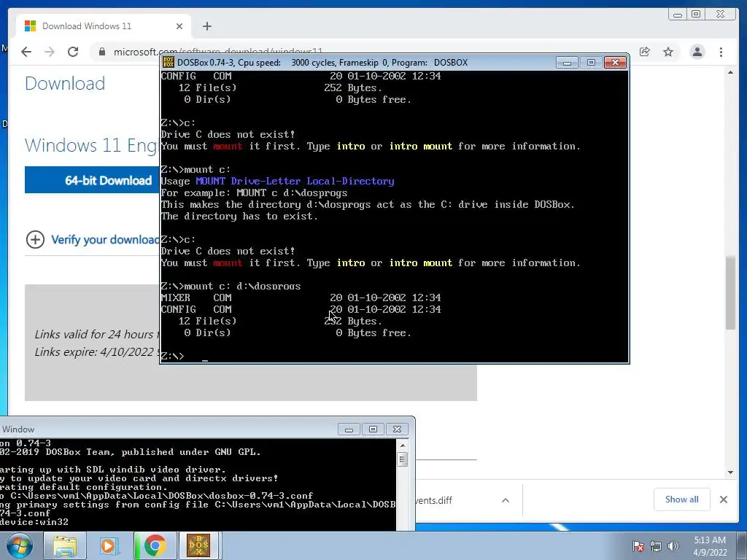
Task: Expand the Verify your download section
Action: pos(35,239)
